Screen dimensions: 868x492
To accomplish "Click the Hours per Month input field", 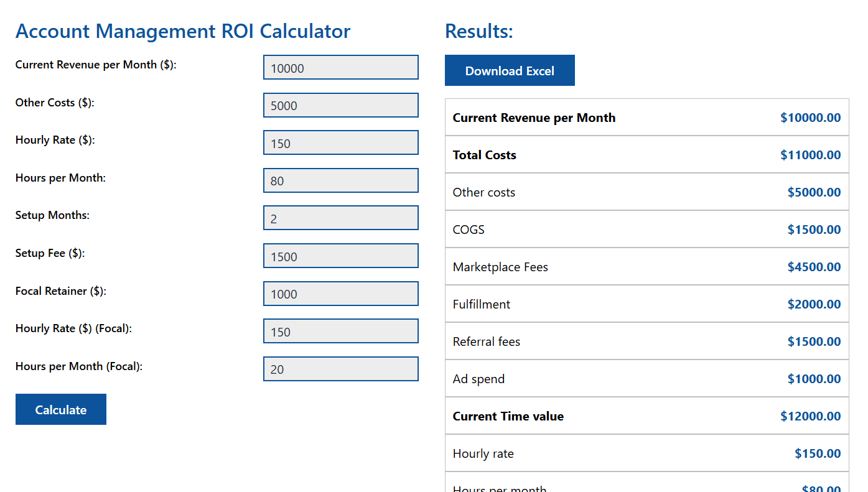I will point(340,180).
